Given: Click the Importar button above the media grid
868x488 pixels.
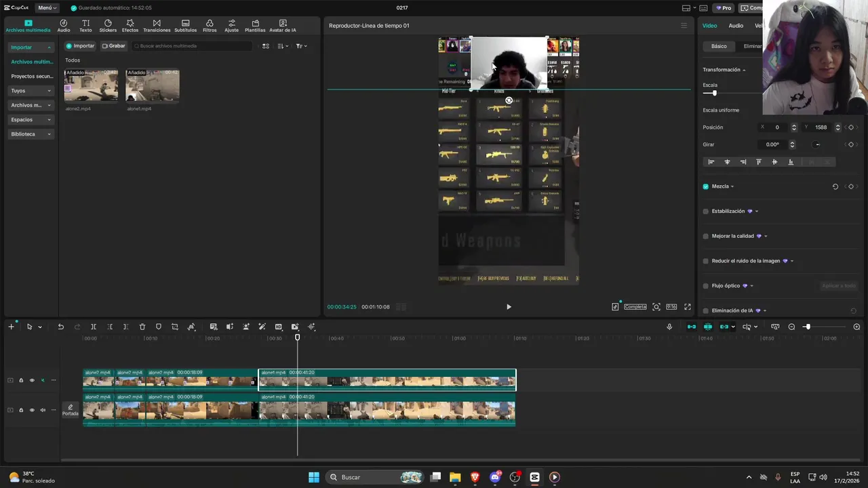Looking at the screenshot, I should click(x=80, y=46).
